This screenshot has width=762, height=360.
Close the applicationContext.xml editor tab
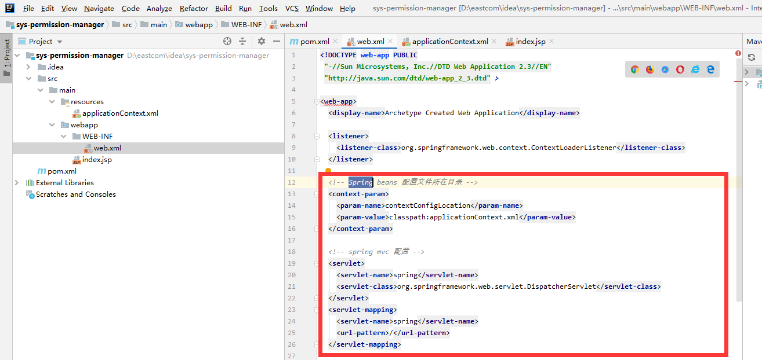(494, 42)
